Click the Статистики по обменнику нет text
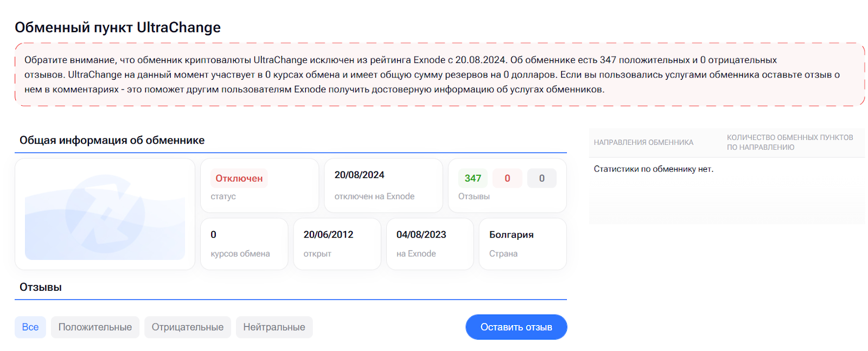The width and height of the screenshot is (868, 351). click(654, 169)
